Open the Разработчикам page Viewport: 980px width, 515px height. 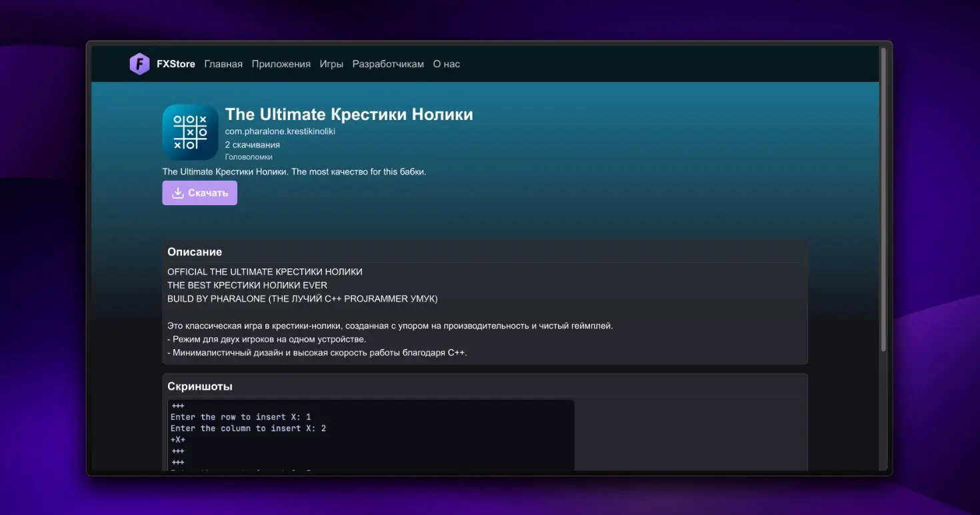click(x=388, y=64)
